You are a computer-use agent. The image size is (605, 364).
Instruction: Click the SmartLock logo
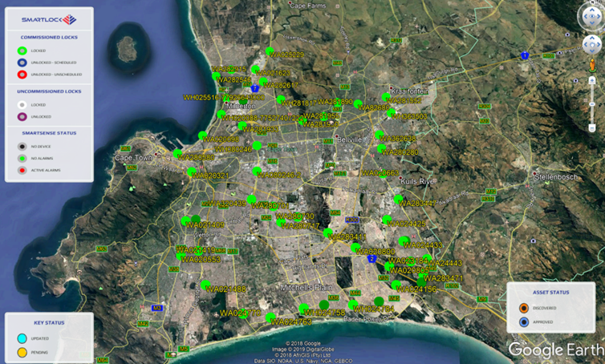click(x=49, y=19)
